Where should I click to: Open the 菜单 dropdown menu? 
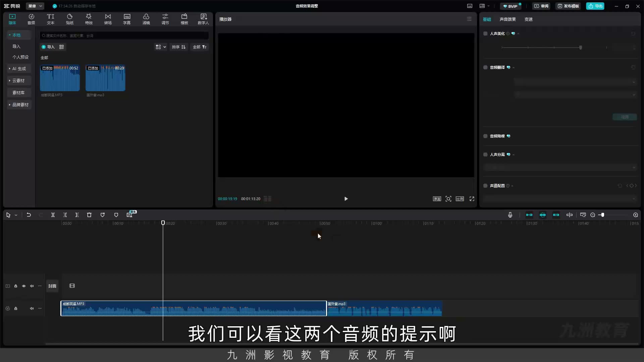click(x=35, y=6)
